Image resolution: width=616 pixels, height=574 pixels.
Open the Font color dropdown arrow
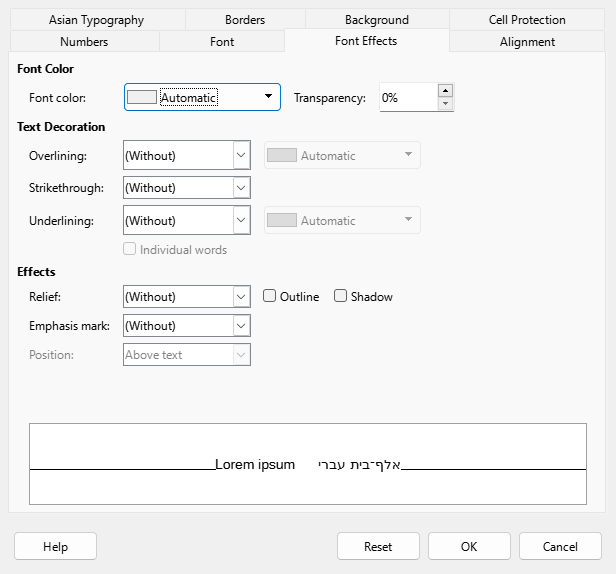(268, 96)
